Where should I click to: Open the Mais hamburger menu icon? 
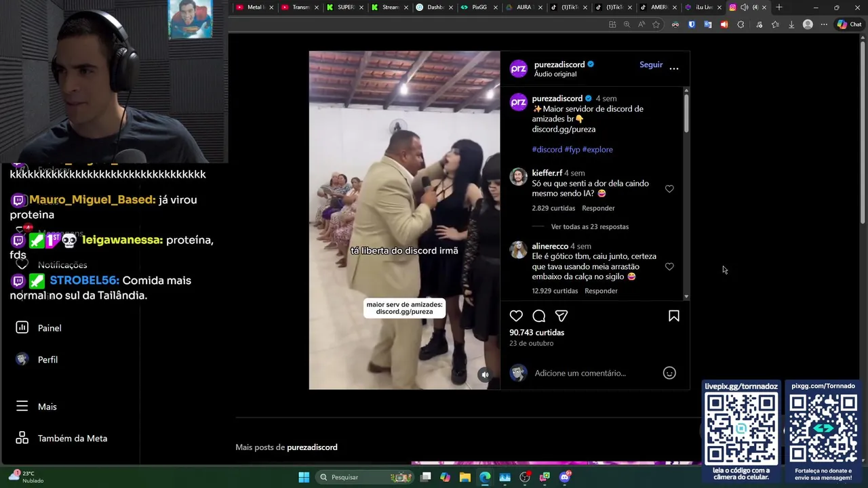pyautogui.click(x=22, y=406)
